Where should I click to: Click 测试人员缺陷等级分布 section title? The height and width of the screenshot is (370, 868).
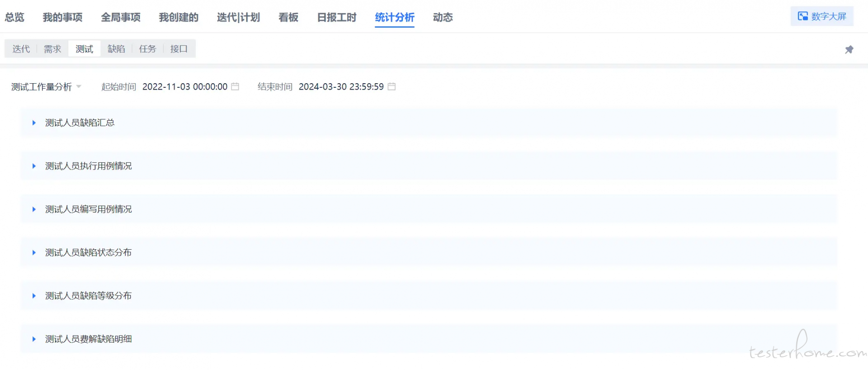tap(89, 296)
